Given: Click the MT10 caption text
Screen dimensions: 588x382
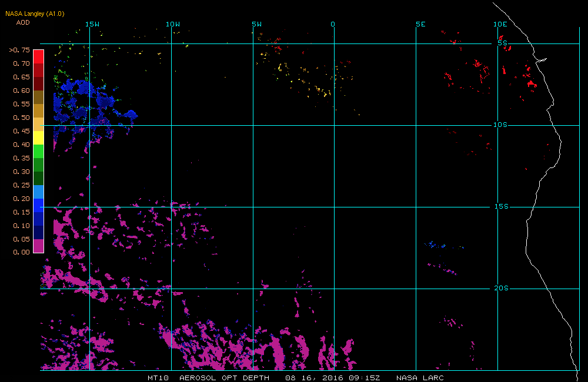Looking at the screenshot, I should point(158,378).
